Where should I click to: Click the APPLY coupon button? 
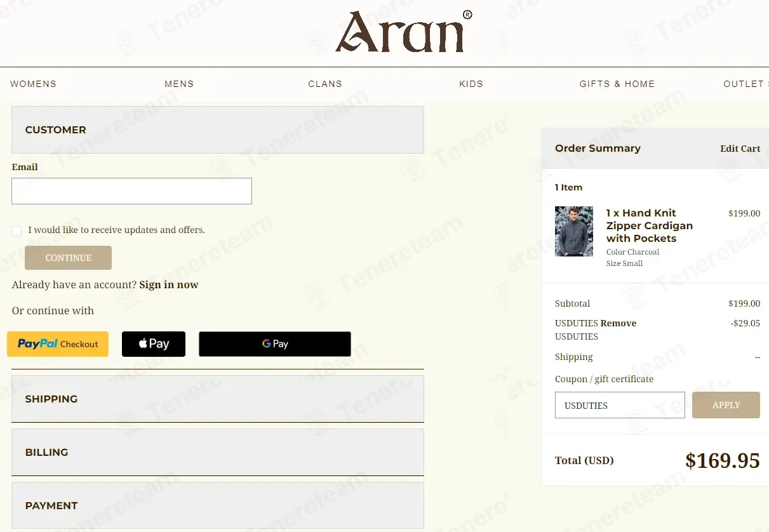click(x=726, y=405)
